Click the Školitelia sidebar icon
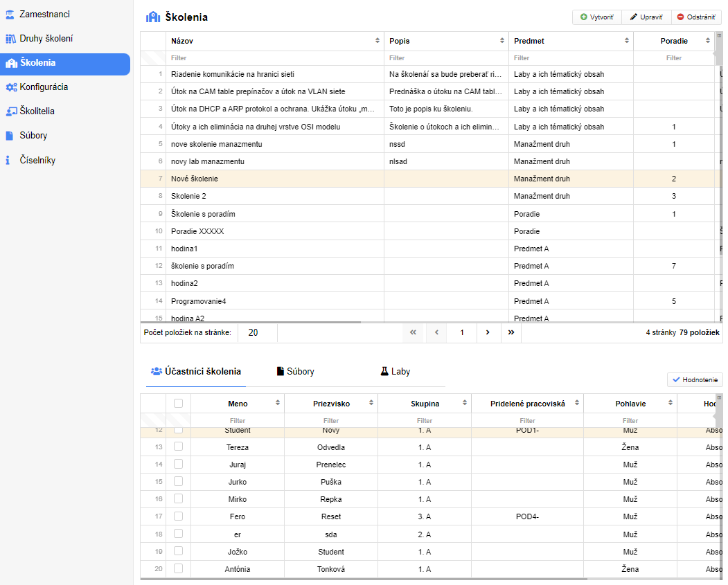The width and height of the screenshot is (728, 585). [x=11, y=111]
